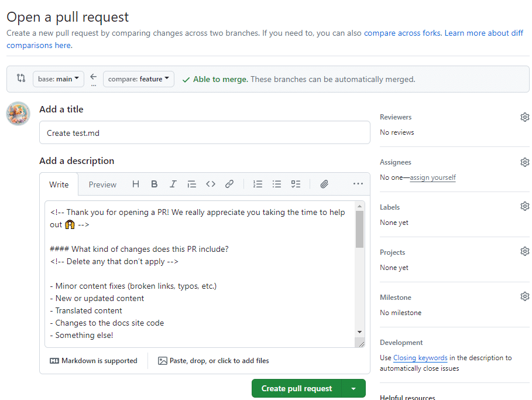Open more formatting options ellipsis
This screenshot has width=532, height=400.
coord(358,184)
